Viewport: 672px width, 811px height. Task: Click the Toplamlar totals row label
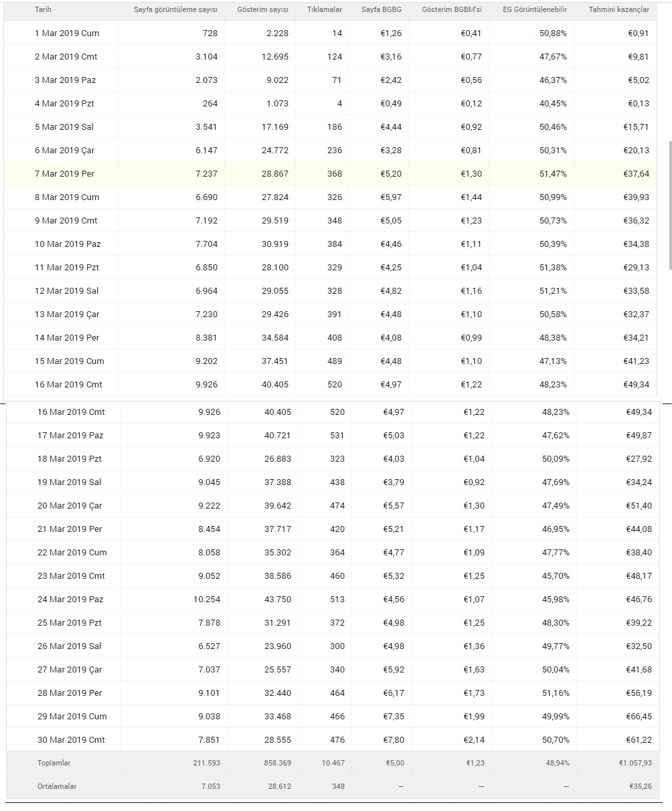click(x=54, y=763)
